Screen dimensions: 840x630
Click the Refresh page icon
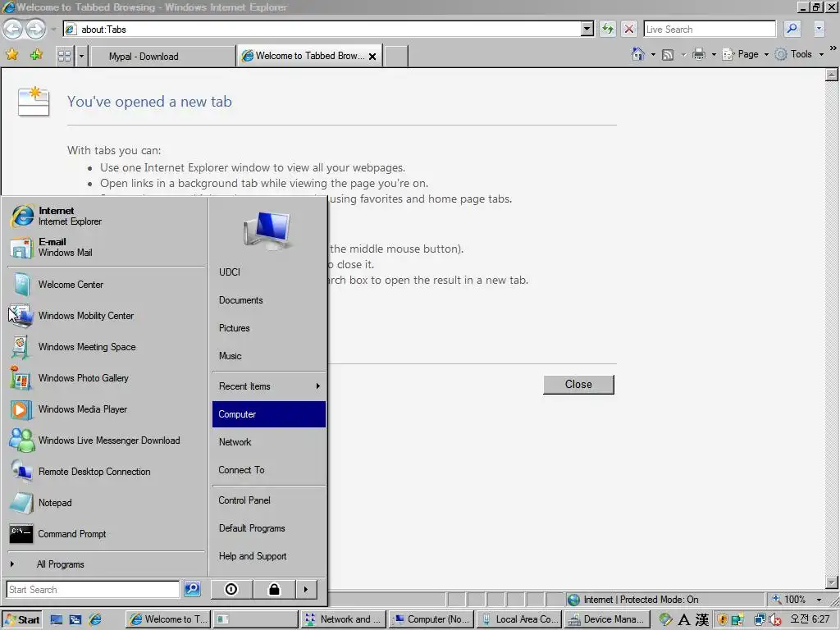pyautogui.click(x=607, y=29)
